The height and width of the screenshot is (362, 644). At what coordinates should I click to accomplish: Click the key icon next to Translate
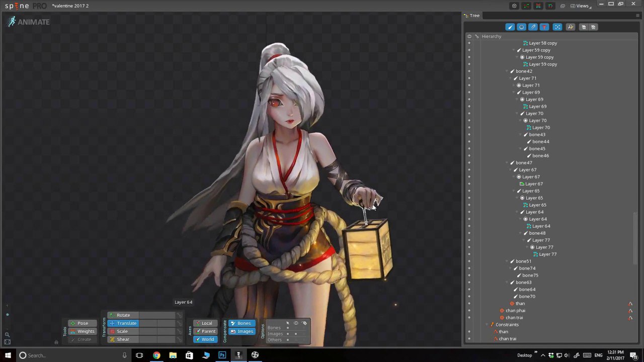179,323
